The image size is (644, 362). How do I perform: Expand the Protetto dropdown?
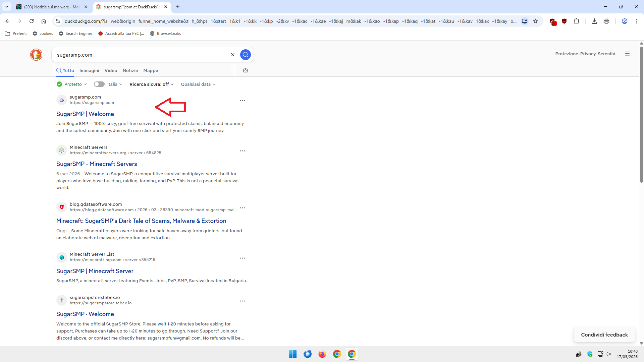click(x=72, y=84)
